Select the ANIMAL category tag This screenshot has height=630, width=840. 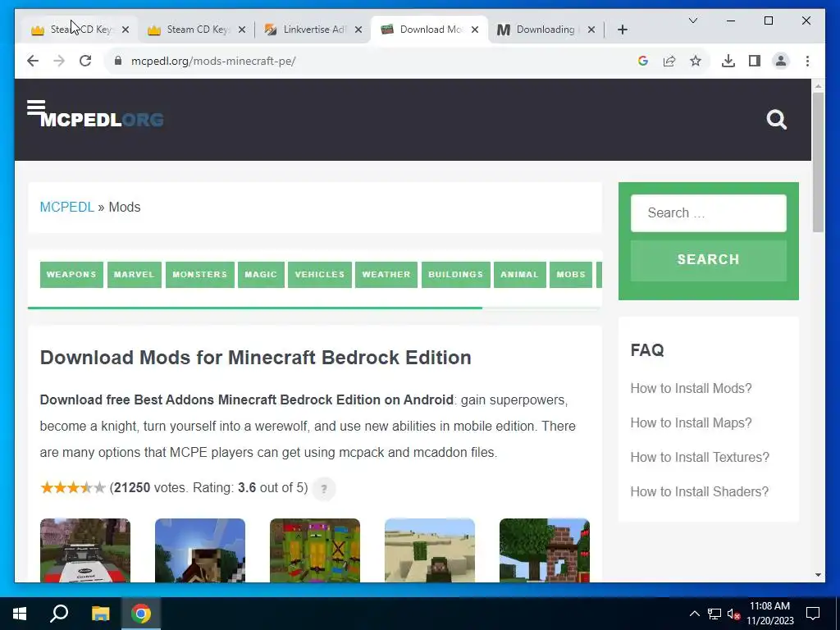tap(519, 274)
